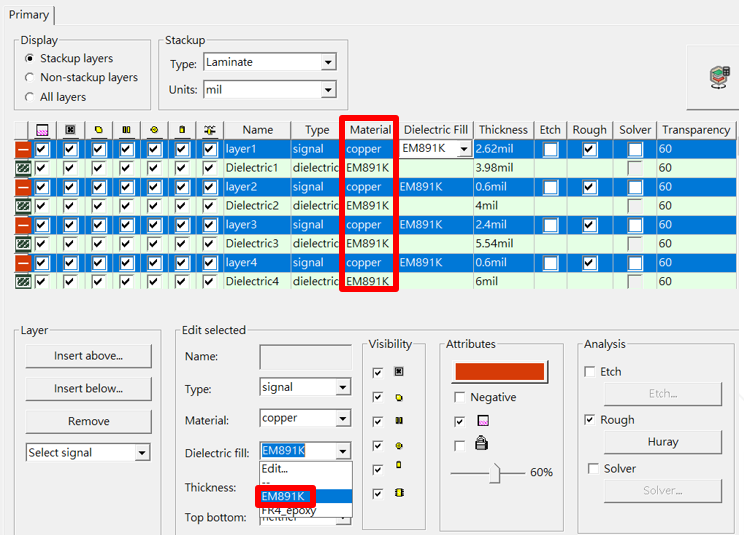Click the yellow circle column header icon
Image resolution: width=744 pixels, height=535 pixels.
pyautogui.click(x=154, y=129)
